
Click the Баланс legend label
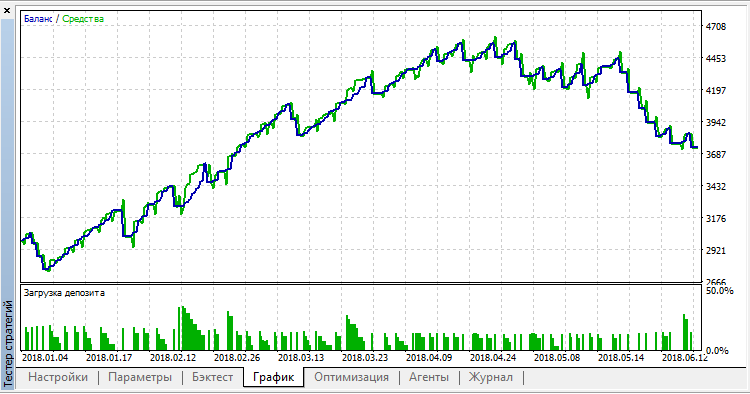[x=38, y=19]
